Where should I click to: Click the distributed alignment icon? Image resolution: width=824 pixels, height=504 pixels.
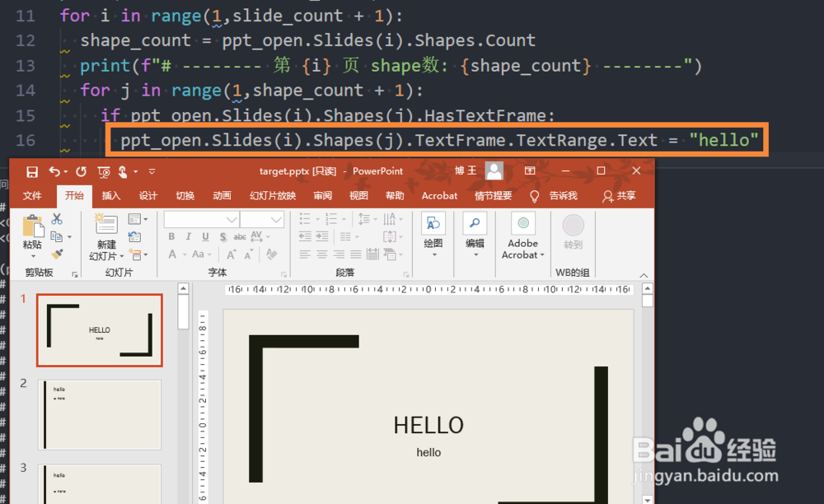[372, 254]
